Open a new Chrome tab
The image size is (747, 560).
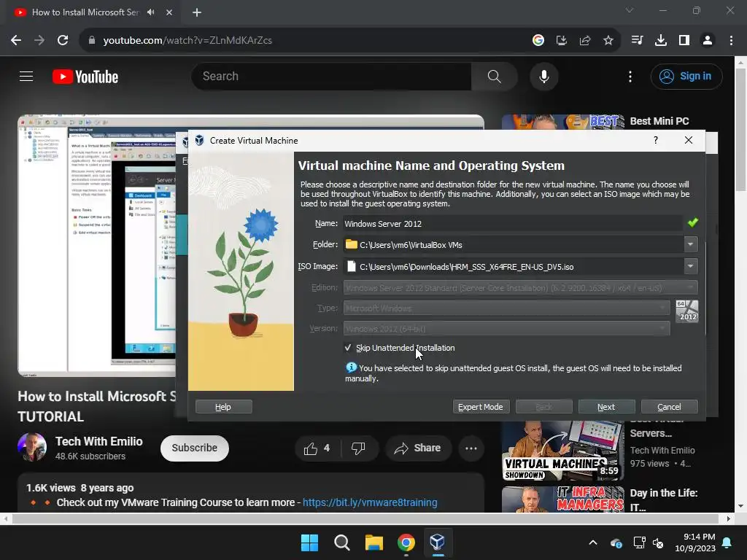click(x=197, y=12)
